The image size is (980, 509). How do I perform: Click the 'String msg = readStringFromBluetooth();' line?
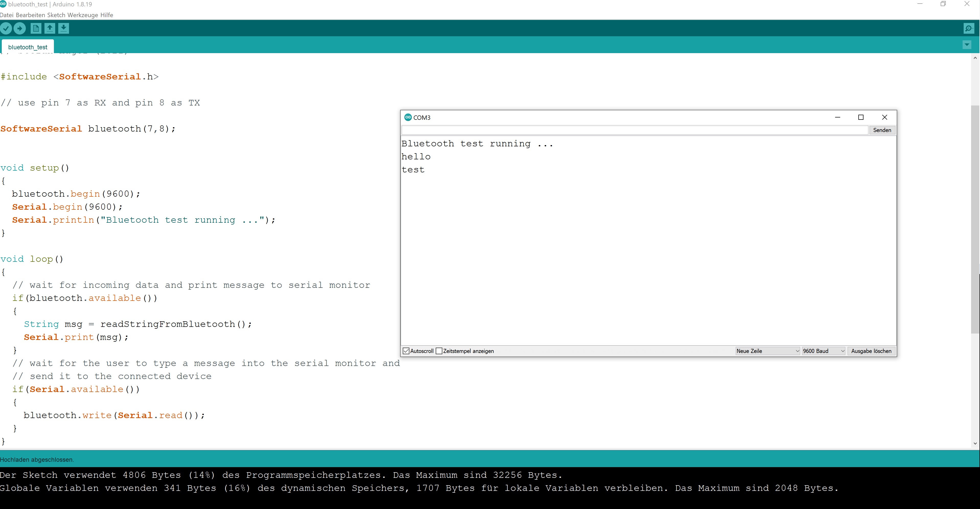[138, 324]
